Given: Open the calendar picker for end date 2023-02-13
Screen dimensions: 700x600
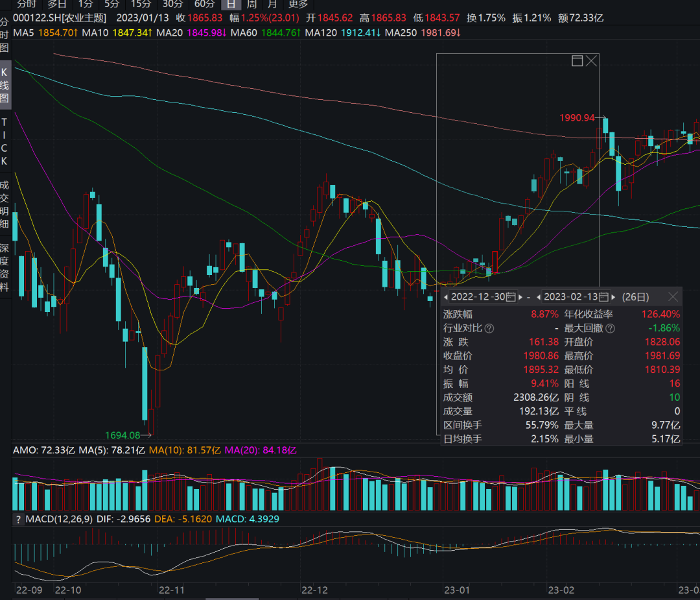Looking at the screenshot, I should click(603, 297).
